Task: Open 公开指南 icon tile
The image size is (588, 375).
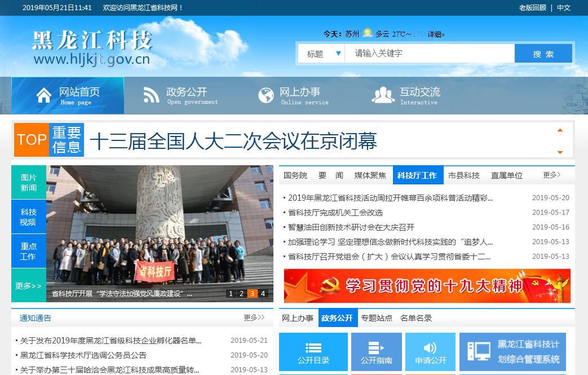Action: pyautogui.click(x=376, y=352)
